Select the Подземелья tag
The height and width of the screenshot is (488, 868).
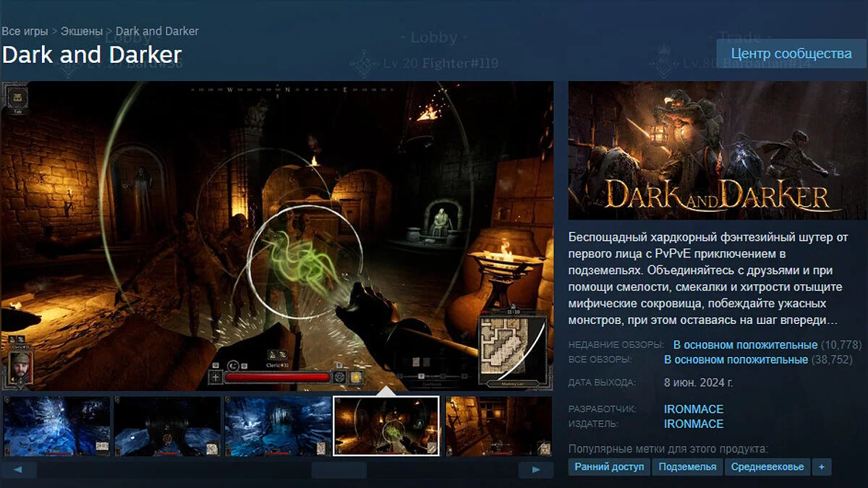pos(687,467)
